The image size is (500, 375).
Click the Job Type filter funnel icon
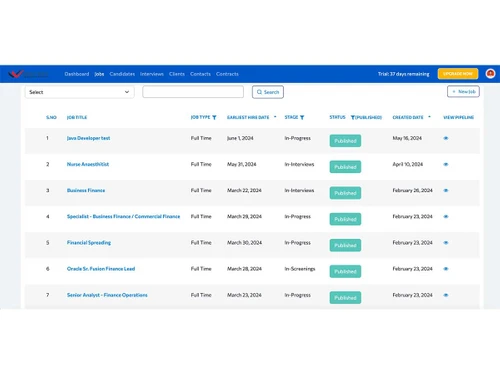pos(214,117)
